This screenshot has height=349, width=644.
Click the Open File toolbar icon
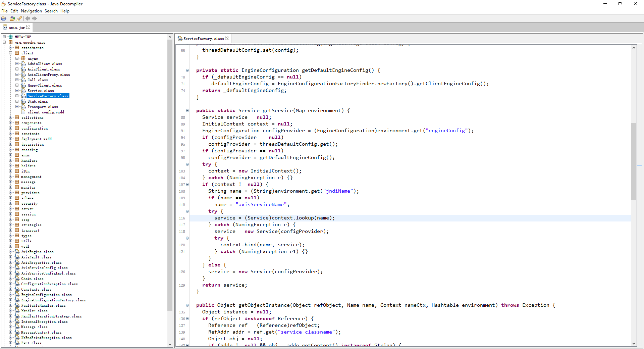4,18
